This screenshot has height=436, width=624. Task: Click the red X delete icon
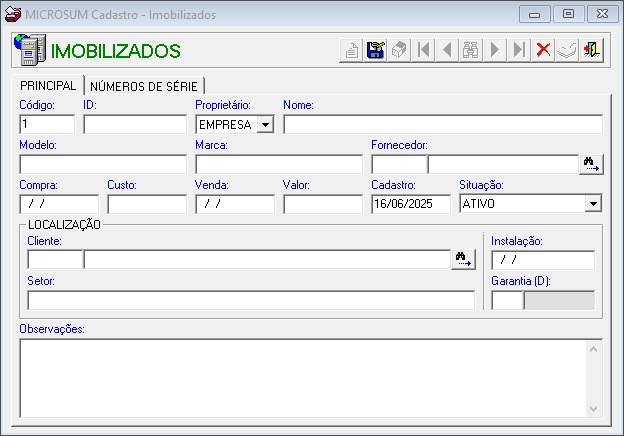[543, 51]
